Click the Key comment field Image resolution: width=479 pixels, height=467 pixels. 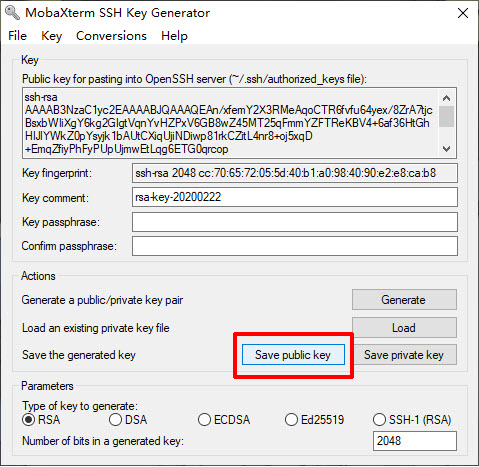(x=295, y=197)
